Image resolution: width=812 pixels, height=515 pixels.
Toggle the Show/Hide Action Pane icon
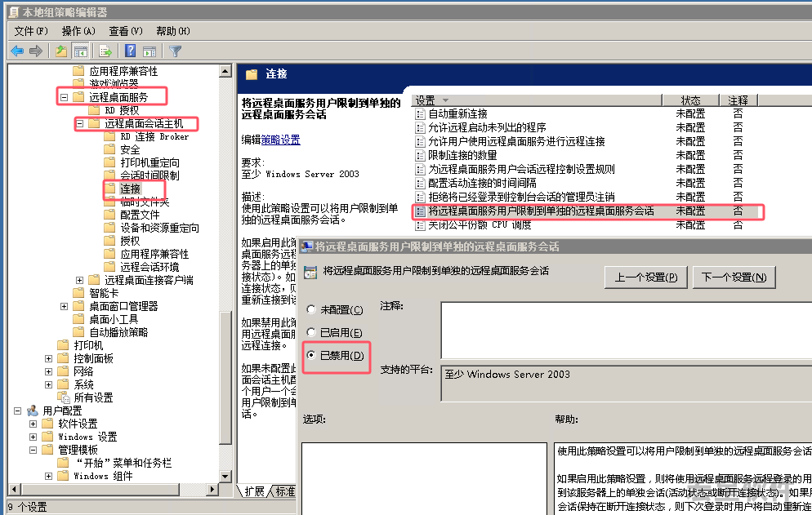point(149,51)
